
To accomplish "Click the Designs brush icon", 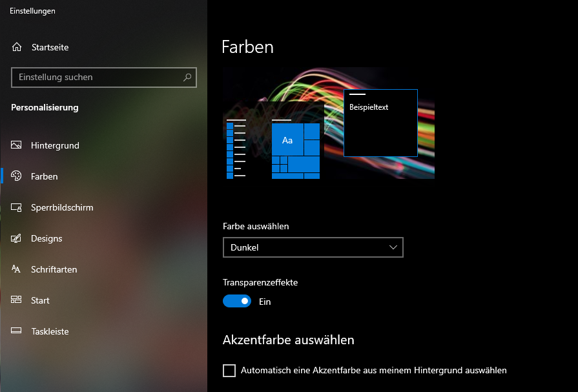I will [x=16, y=238].
